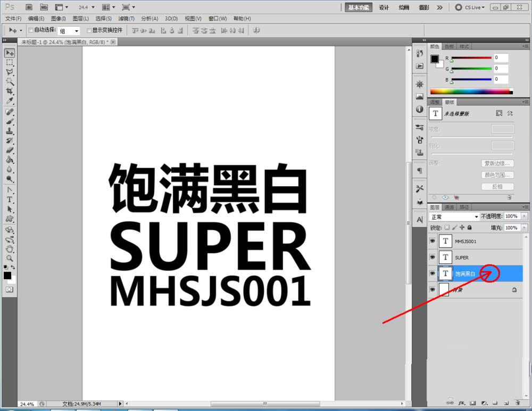Select the Horizontal Type tool
The image size is (532, 411).
[10, 199]
